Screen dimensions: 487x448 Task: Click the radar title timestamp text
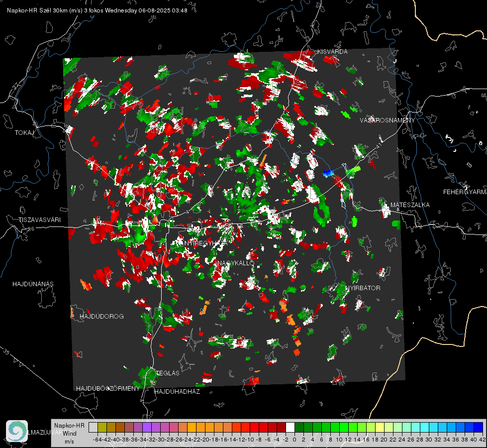coord(97,10)
